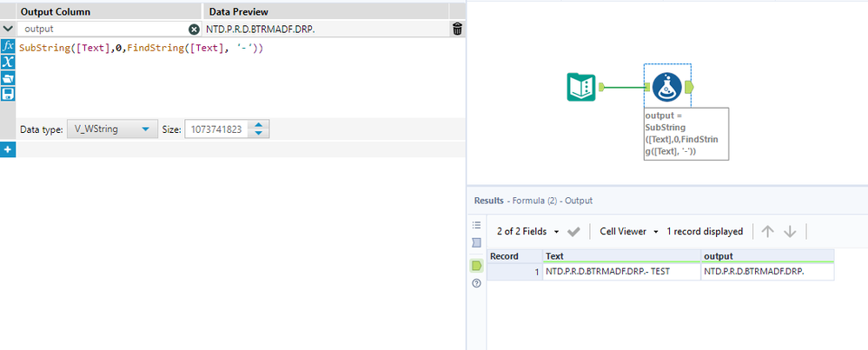This screenshot has width=868, height=350.
Task: Delete the expression with the trash icon
Action: pyautogui.click(x=457, y=29)
